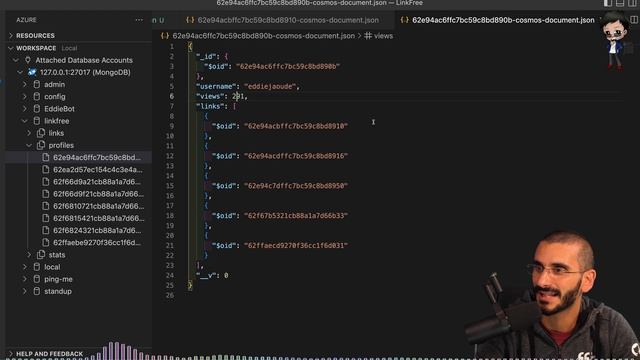Click the $oid value "62ffaecd9270f36cc1f6d031"
This screenshot has height=360, width=640.
tap(296, 245)
